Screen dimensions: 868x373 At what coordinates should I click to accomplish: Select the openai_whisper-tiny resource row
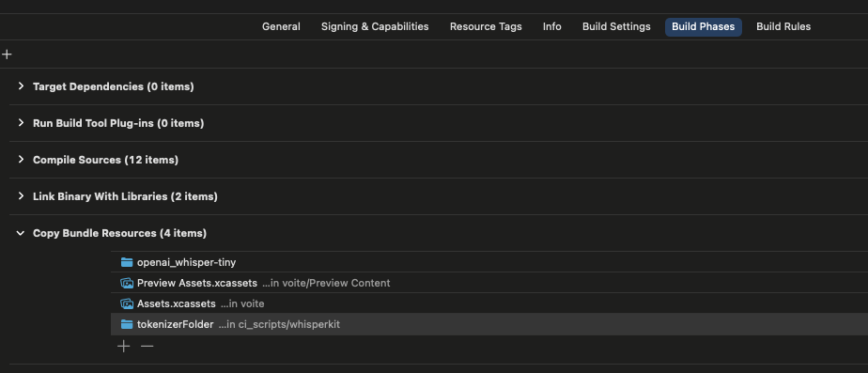[489, 262]
